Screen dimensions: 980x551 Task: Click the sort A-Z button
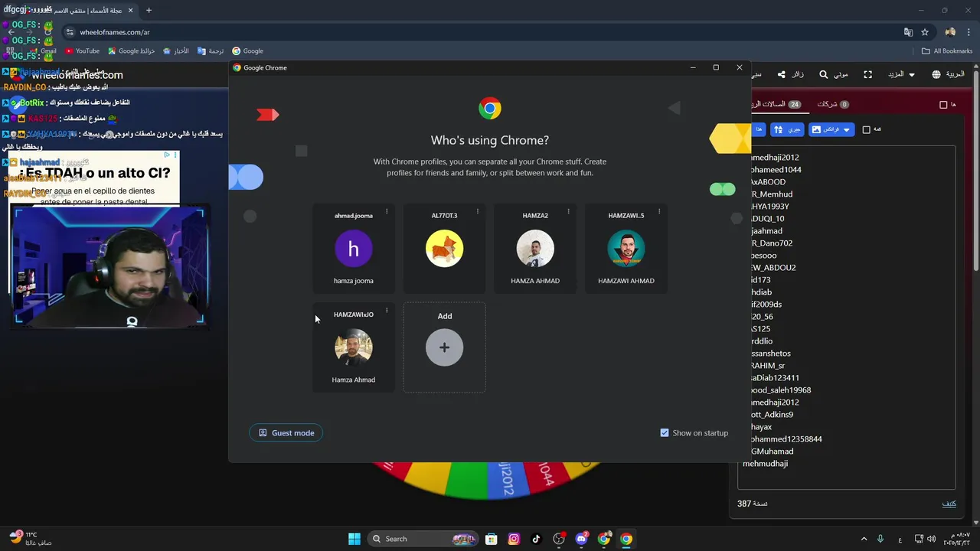coord(787,130)
